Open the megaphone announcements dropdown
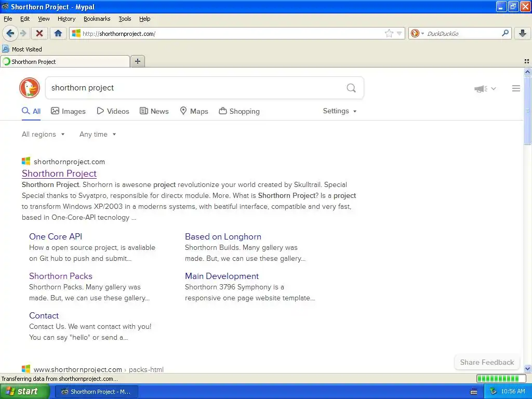Image resolution: width=532 pixels, height=399 pixels. (x=485, y=88)
